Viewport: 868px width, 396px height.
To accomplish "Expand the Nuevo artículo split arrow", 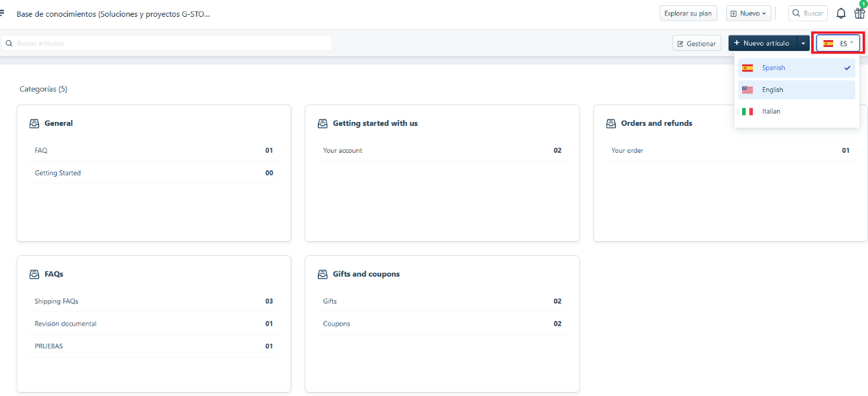I will [x=803, y=44].
